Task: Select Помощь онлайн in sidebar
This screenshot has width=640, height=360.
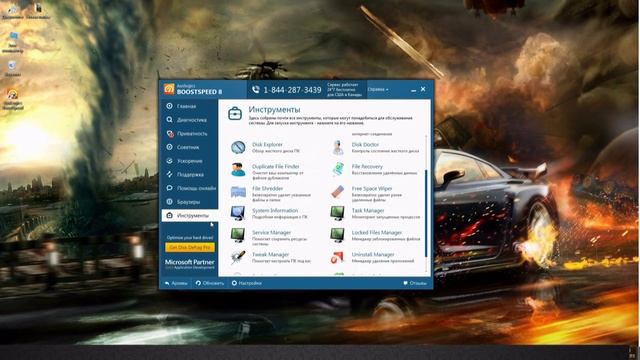Action: pos(190,188)
